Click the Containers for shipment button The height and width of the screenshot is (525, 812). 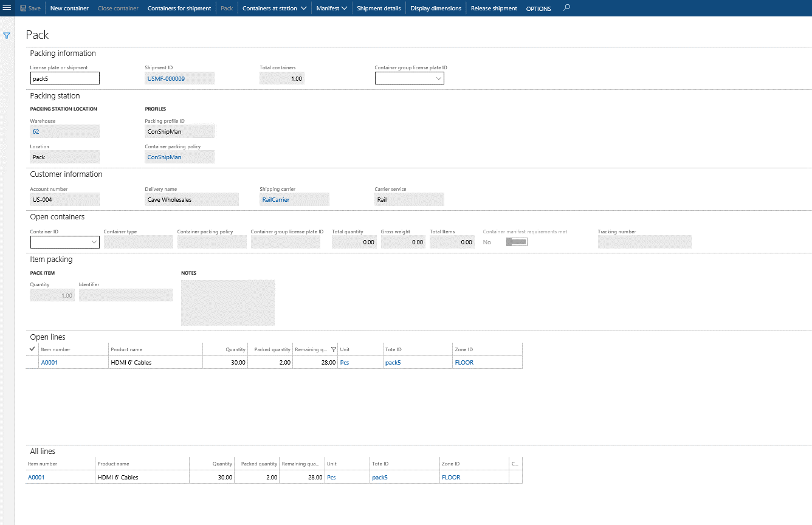pos(179,9)
